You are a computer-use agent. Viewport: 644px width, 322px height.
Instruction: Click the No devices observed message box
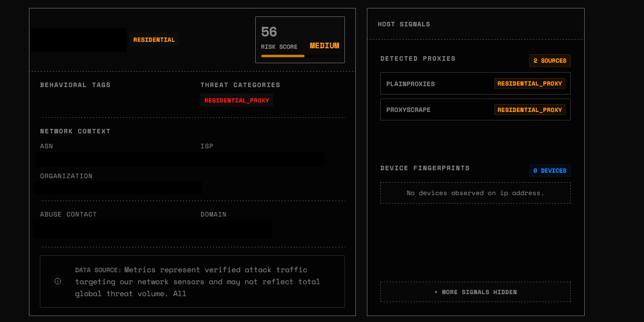[475, 193]
